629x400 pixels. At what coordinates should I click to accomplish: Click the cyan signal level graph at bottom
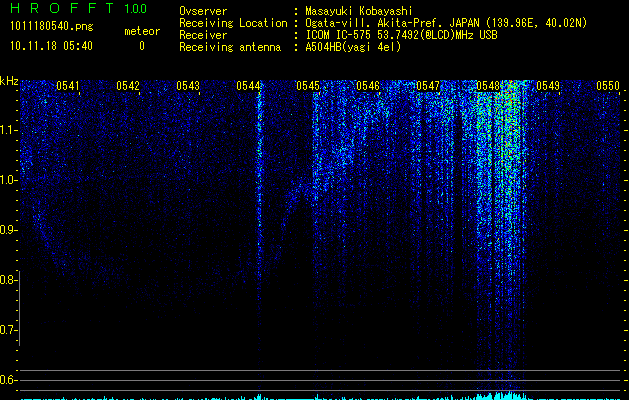coord(321,396)
